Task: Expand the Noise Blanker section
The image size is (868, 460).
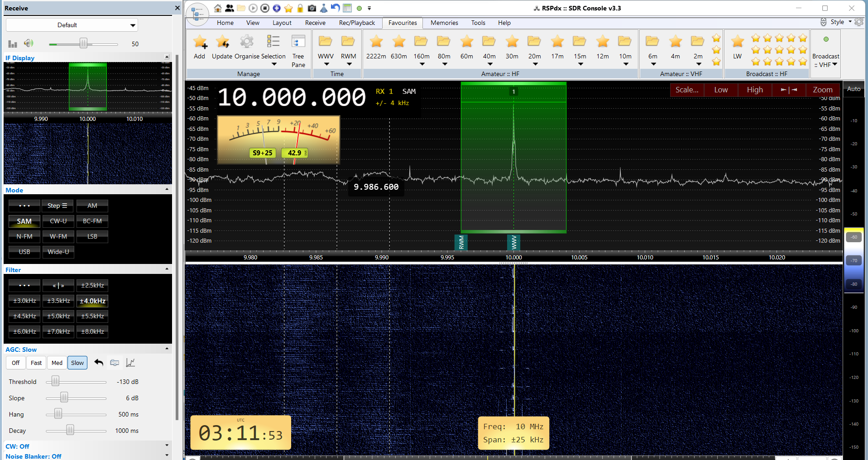Action: (167, 455)
